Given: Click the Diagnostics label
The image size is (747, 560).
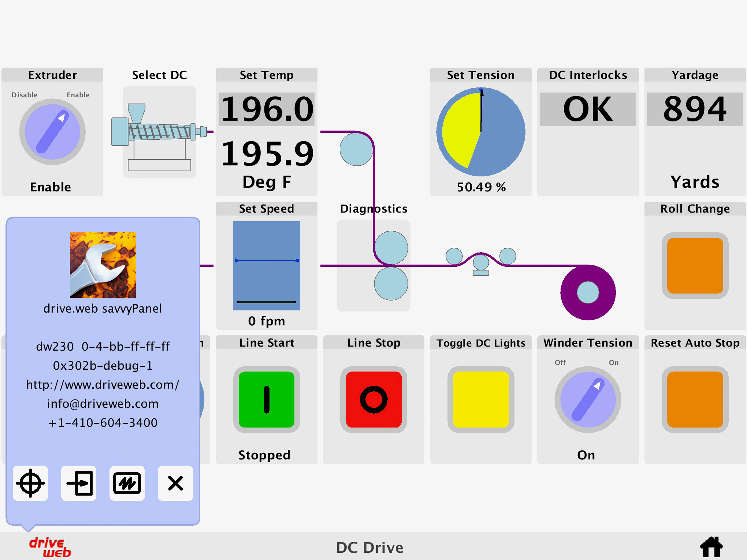Looking at the screenshot, I should (374, 209).
